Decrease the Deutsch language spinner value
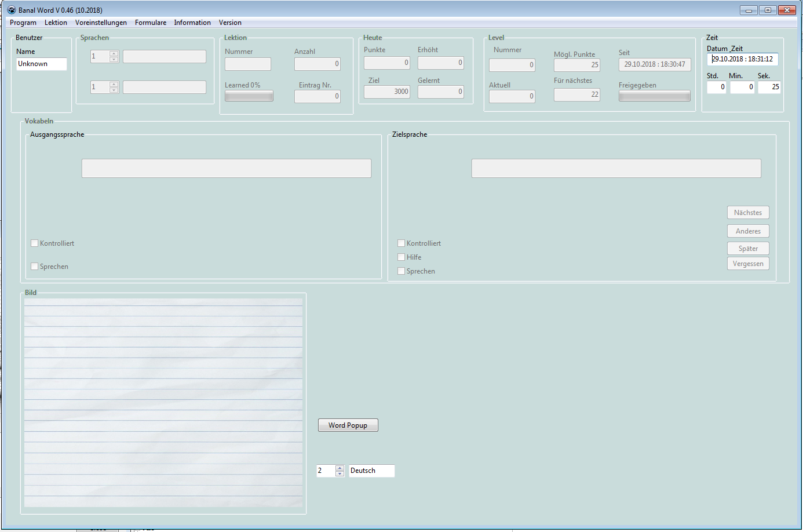The height and width of the screenshot is (532, 803). coord(340,474)
